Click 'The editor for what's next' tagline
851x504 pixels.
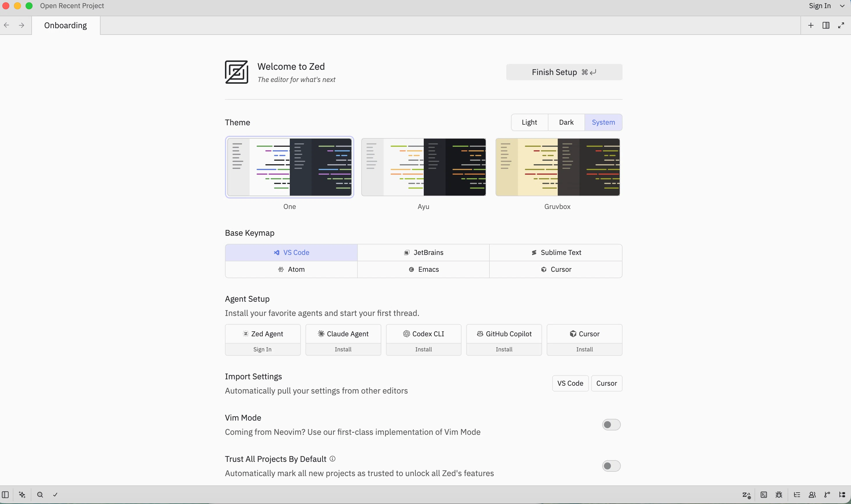click(296, 79)
